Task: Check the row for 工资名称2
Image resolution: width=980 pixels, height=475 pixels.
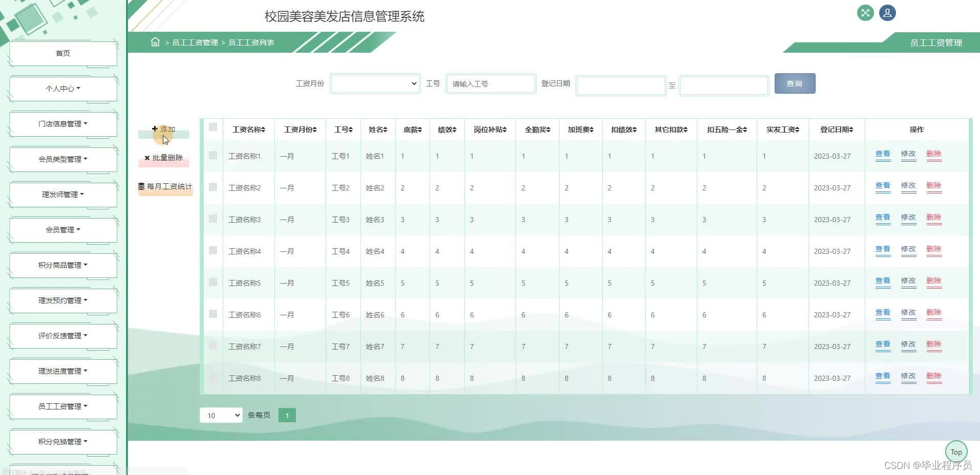Action: pyautogui.click(x=213, y=187)
